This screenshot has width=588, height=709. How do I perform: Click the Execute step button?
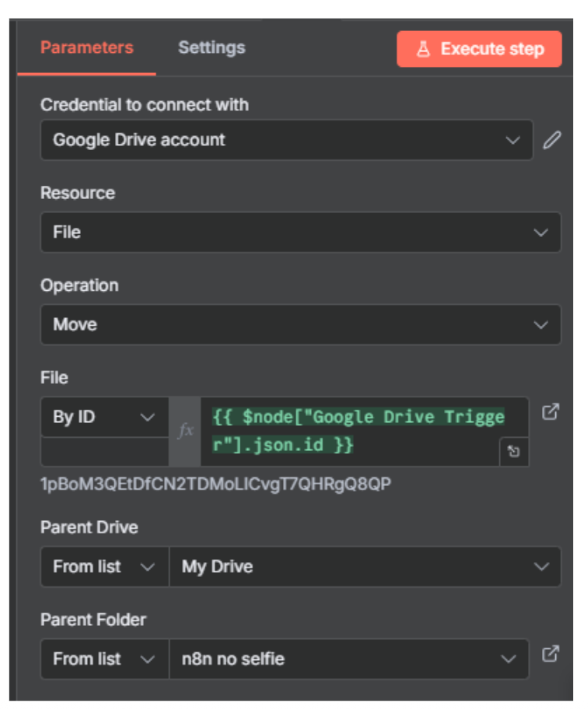(479, 49)
